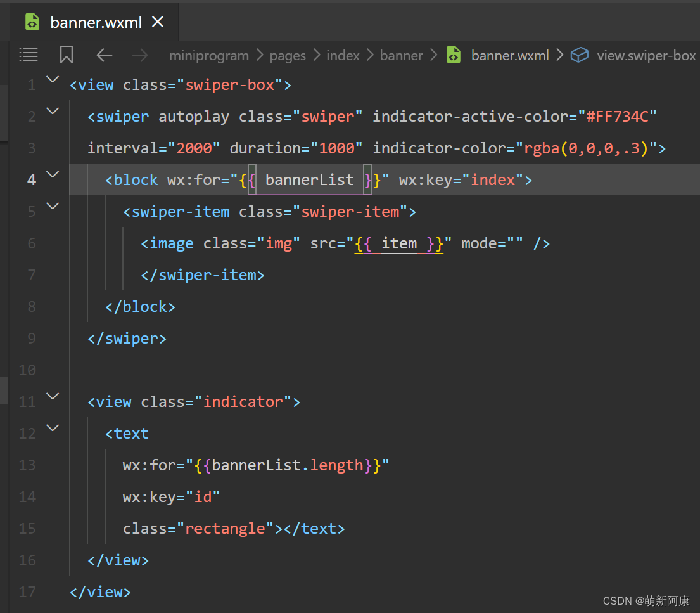The height and width of the screenshot is (613, 700).
Task: Select banner.wxml in the breadcrumb
Action: [x=510, y=55]
